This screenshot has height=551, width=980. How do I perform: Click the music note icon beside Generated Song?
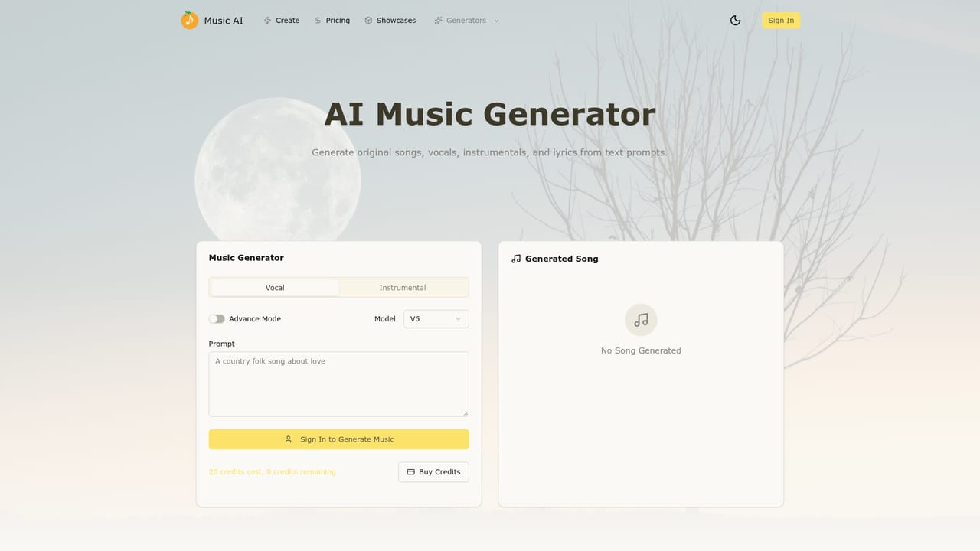[516, 259]
